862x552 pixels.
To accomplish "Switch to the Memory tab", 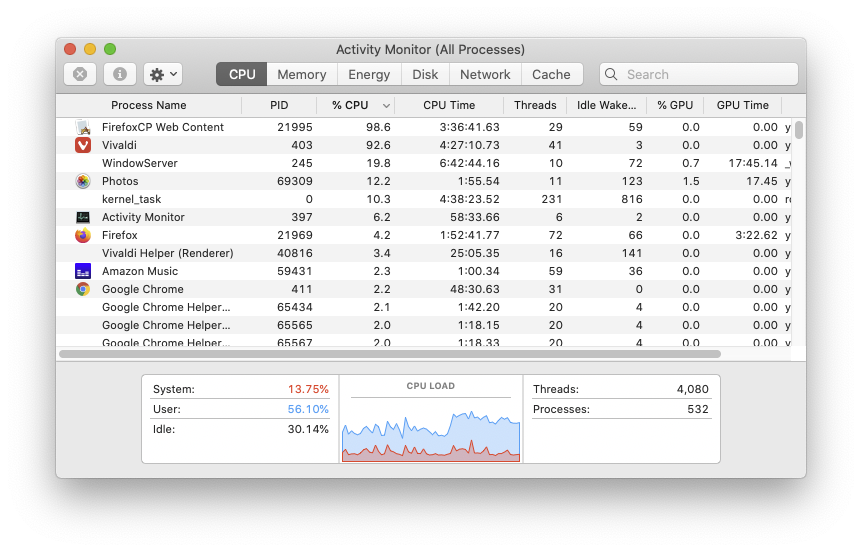I will [x=301, y=74].
